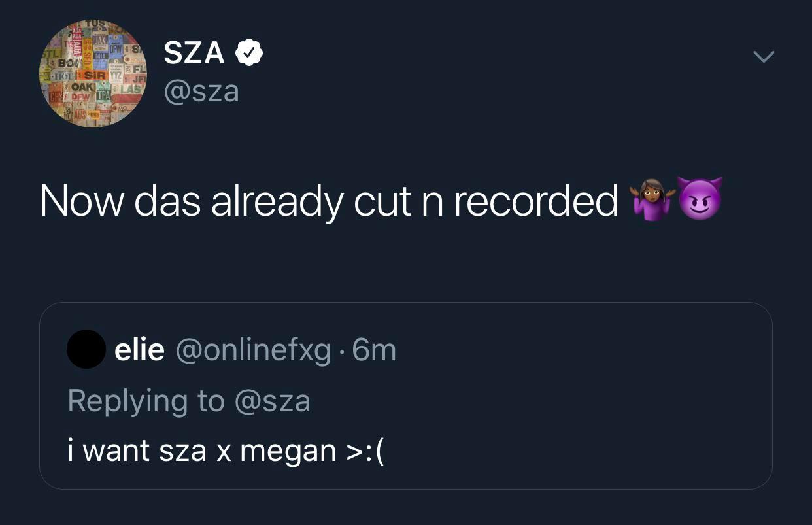812x525 pixels.
Task: Click the 6m timestamp on elie's tweet
Action: [x=374, y=349]
